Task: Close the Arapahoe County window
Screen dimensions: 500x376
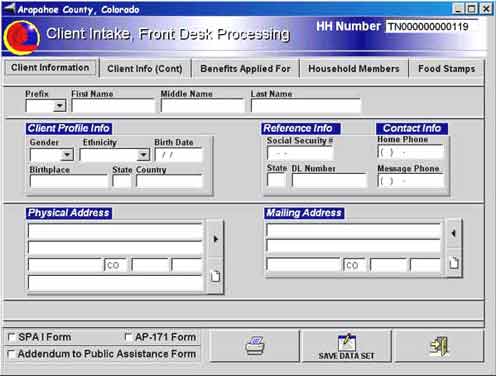Action: tap(486, 8)
